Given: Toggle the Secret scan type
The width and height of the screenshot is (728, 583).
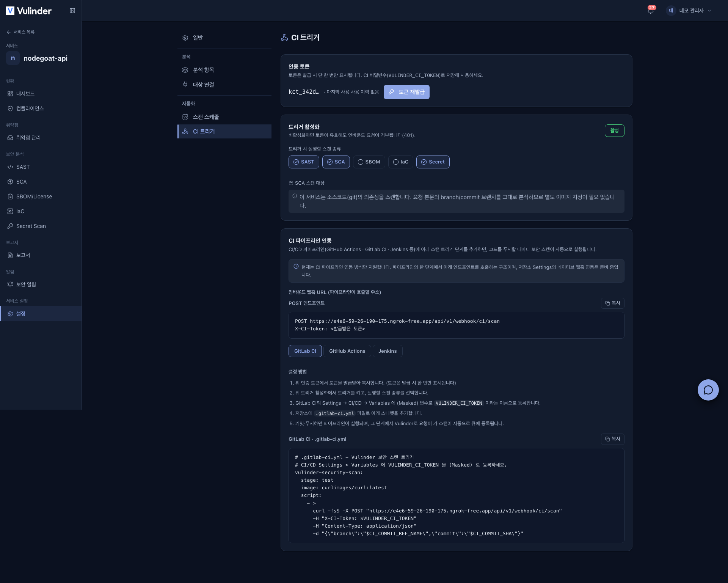Looking at the screenshot, I should coord(433,162).
